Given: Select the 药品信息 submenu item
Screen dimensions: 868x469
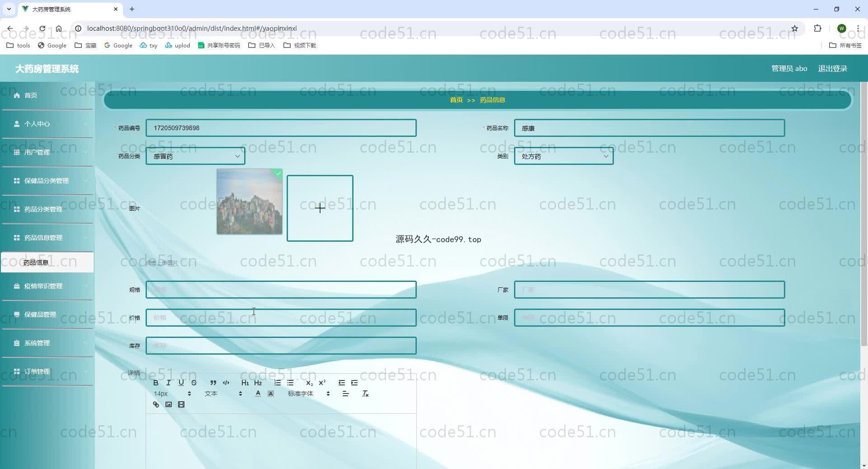Looking at the screenshot, I should (x=47, y=262).
